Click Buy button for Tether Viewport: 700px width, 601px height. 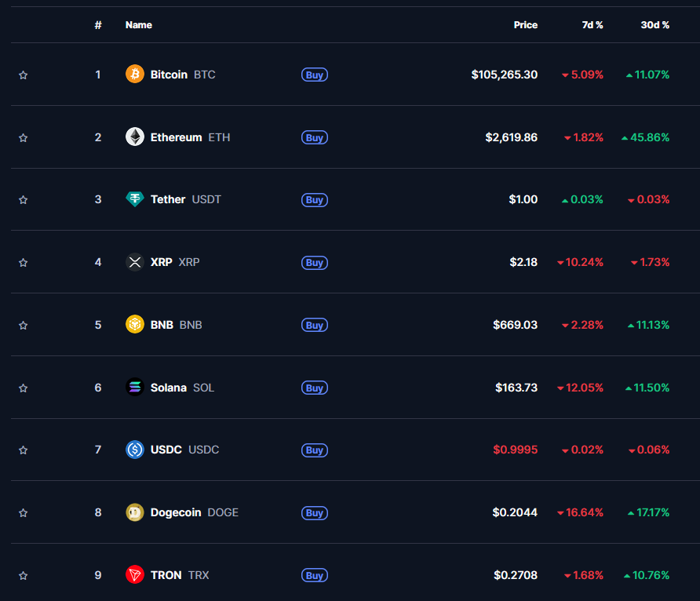tap(315, 200)
